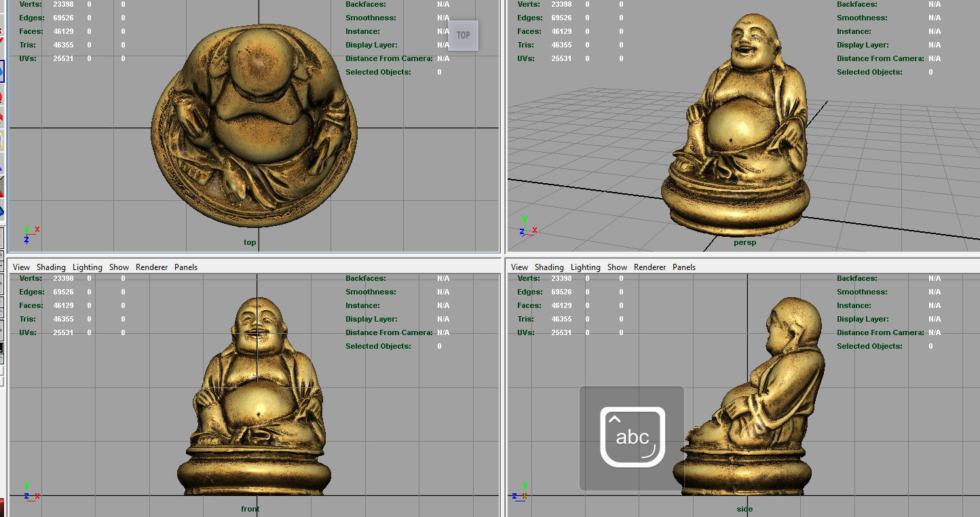Viewport: 980px width, 517px height.
Task: Open Show menu of the side panel
Action: [617, 267]
